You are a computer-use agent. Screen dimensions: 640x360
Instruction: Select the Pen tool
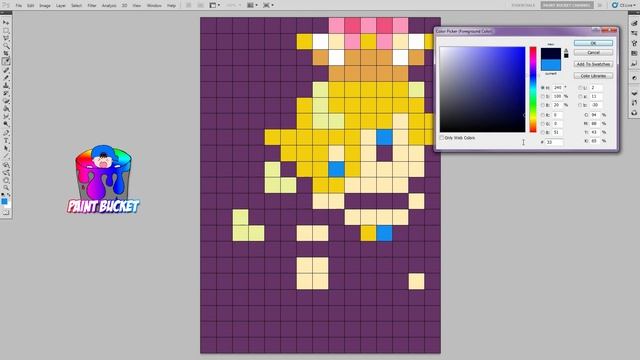[6, 133]
